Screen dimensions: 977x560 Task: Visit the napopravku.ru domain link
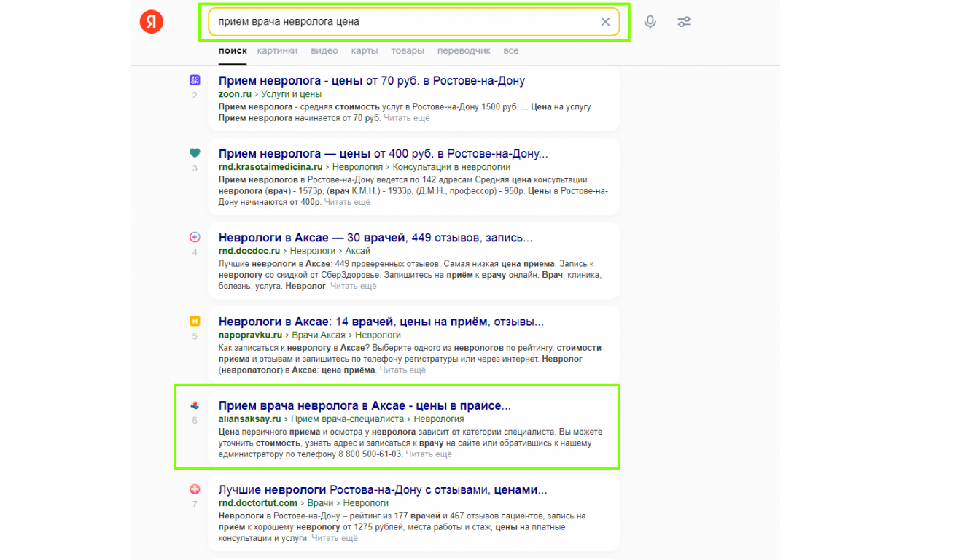coord(250,335)
